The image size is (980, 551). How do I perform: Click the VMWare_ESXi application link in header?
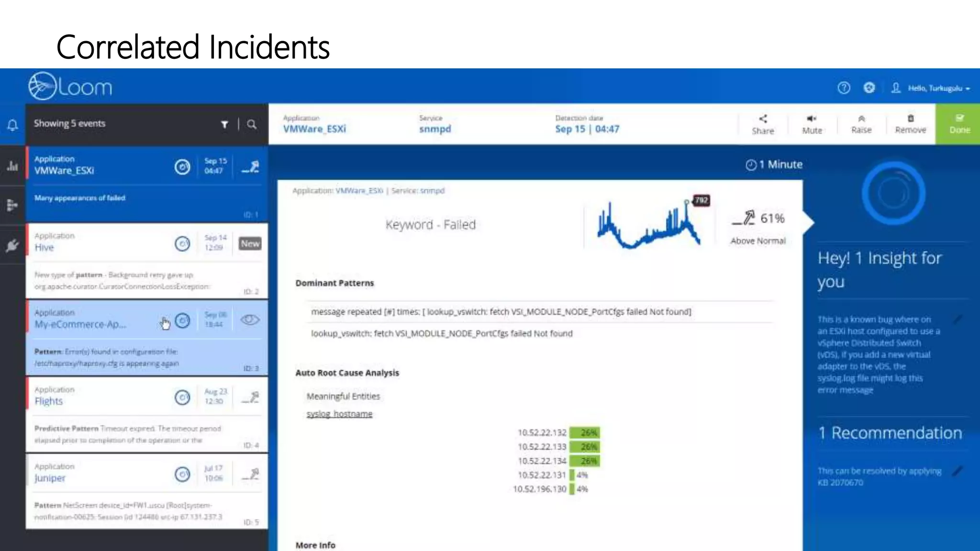pos(314,129)
